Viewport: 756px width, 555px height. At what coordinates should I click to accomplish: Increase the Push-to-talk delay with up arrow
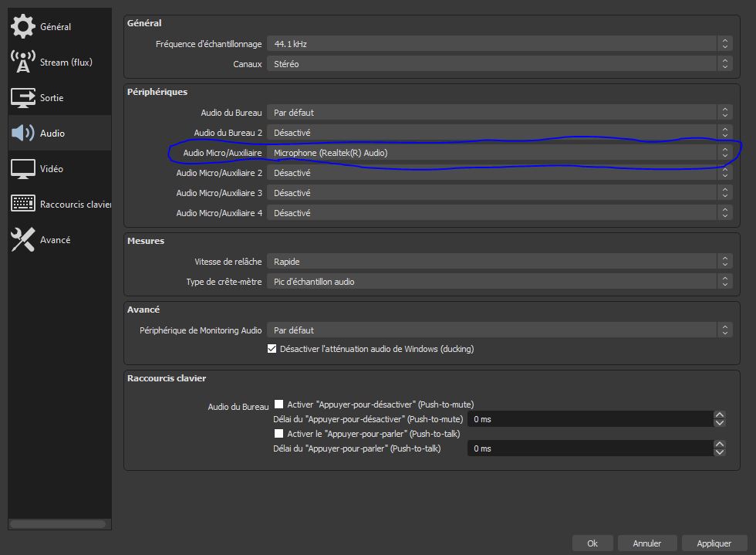(719, 445)
